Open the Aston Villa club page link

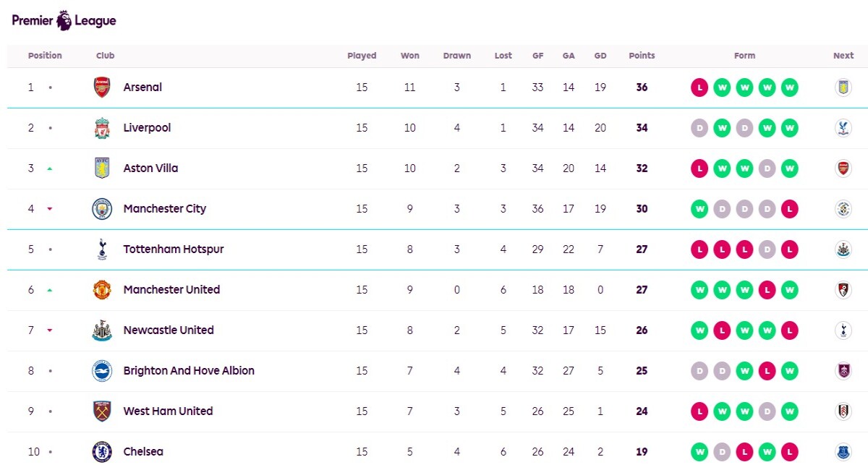pyautogui.click(x=150, y=168)
